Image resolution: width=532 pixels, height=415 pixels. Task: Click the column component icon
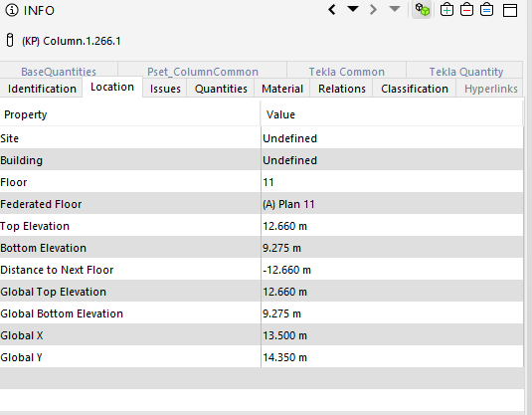pos(10,41)
